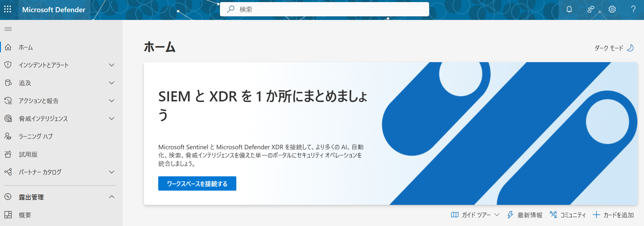The image size is (644, 226).
Task: Click the 検索 search field
Action: click(x=324, y=9)
